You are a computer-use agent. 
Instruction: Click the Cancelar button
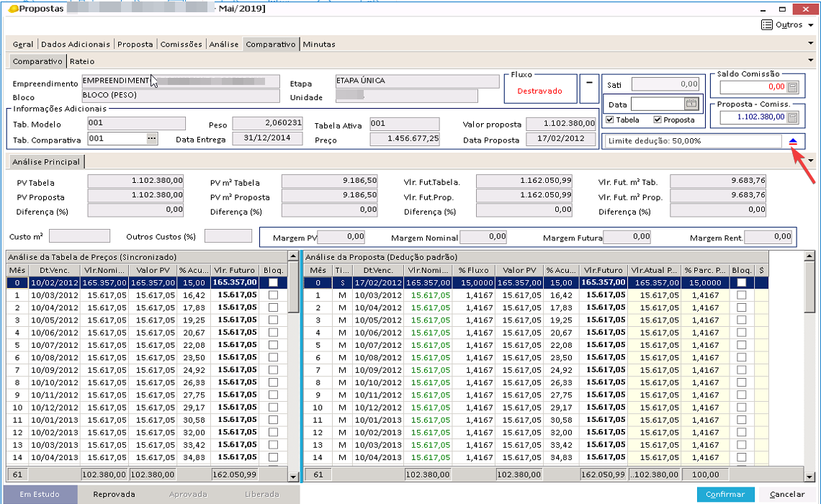click(x=787, y=495)
